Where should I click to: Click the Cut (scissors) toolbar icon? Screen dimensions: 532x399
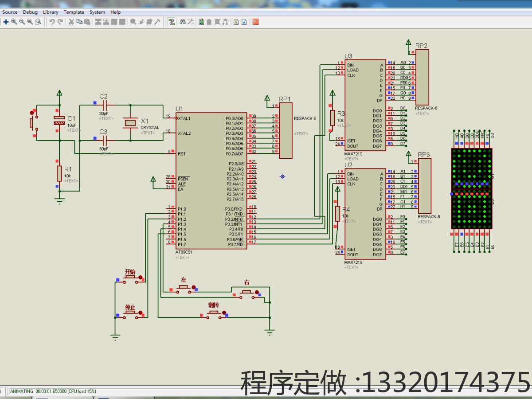(71, 21)
